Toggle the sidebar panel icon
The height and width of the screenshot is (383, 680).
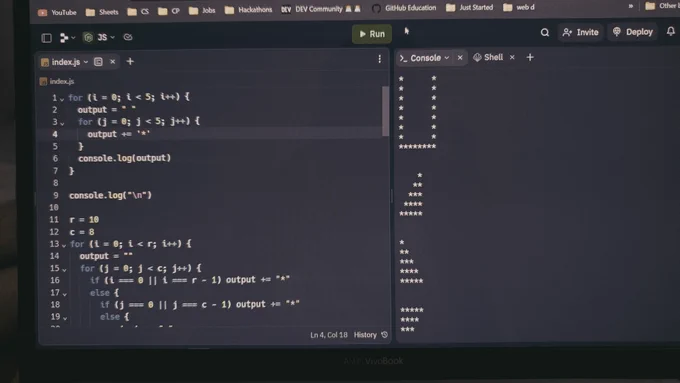pos(46,38)
